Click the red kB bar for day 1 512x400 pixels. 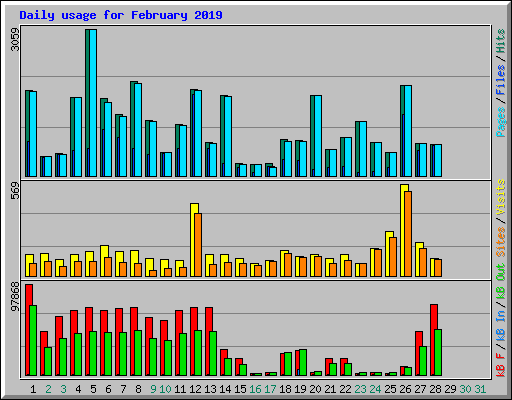pos(27,330)
